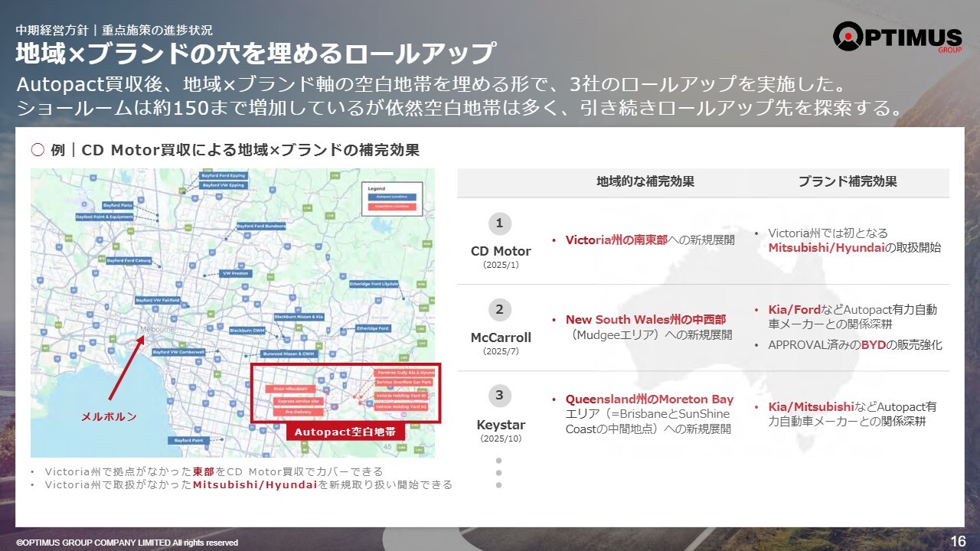Click the Optimus Group logo

click(897, 37)
